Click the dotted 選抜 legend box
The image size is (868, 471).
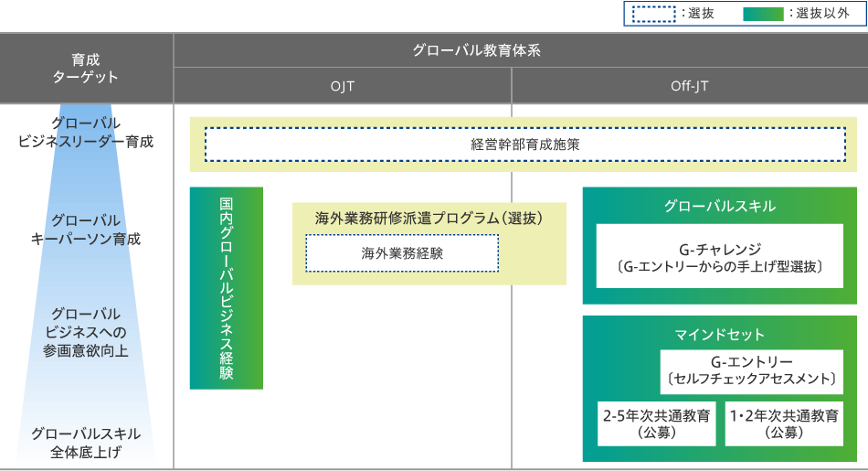653,14
